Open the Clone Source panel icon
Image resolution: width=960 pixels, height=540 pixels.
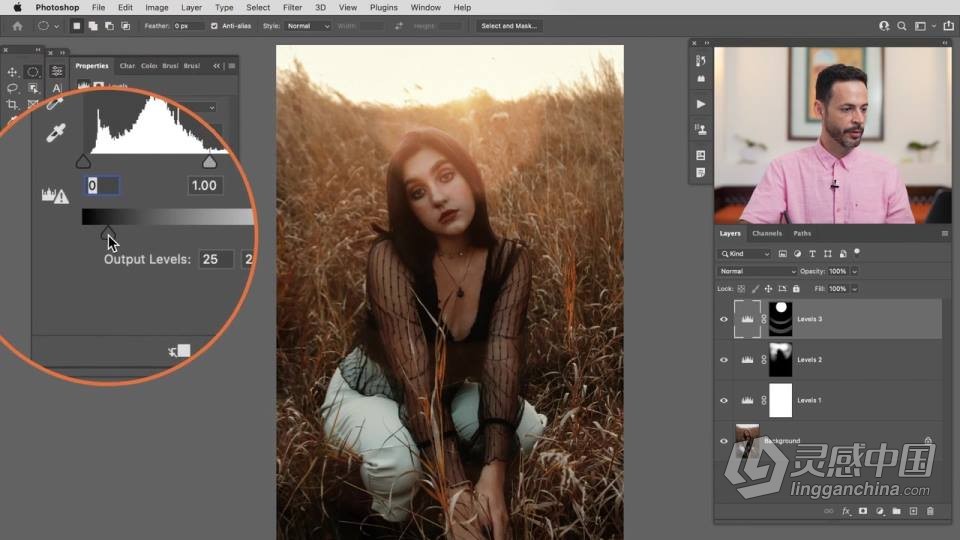[x=701, y=129]
